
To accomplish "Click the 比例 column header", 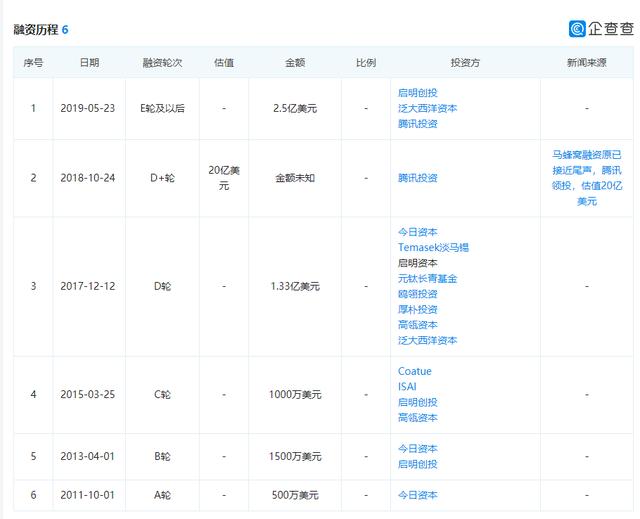I will tap(366, 63).
